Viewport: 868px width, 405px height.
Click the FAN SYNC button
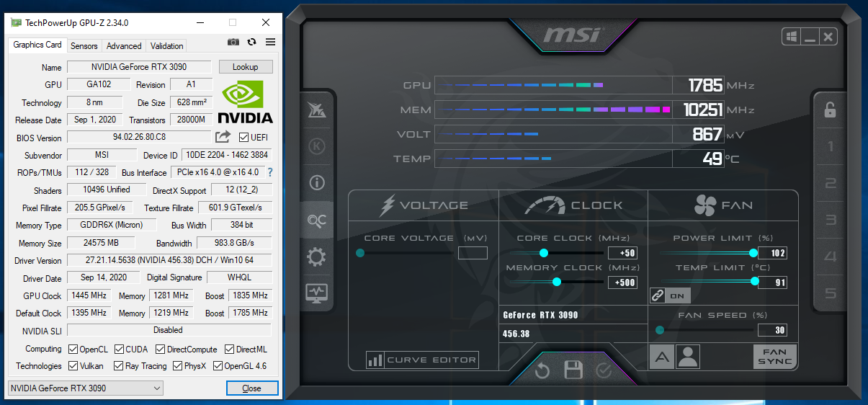tap(775, 357)
